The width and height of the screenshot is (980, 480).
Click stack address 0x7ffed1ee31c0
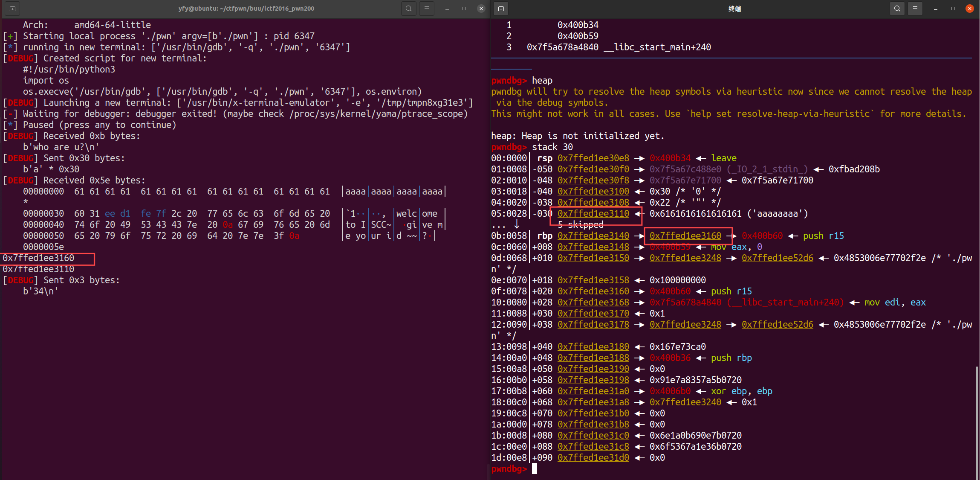tap(593, 436)
